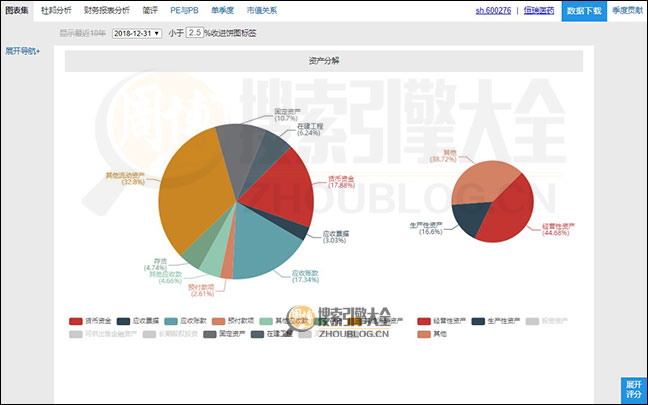Click the 存货 (4.74%) label
The width and height of the screenshot is (648, 405).
(x=155, y=264)
